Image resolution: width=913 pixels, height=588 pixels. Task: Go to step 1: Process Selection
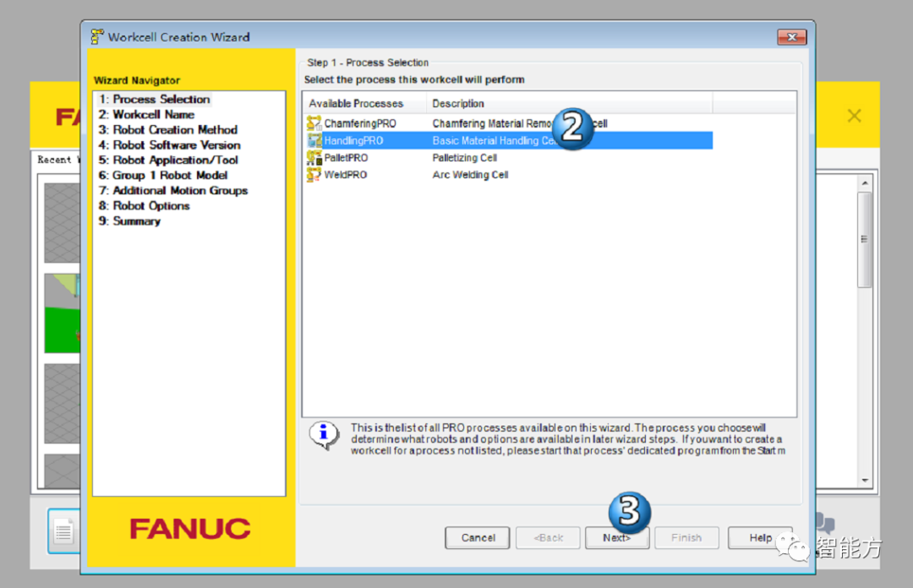click(x=155, y=100)
